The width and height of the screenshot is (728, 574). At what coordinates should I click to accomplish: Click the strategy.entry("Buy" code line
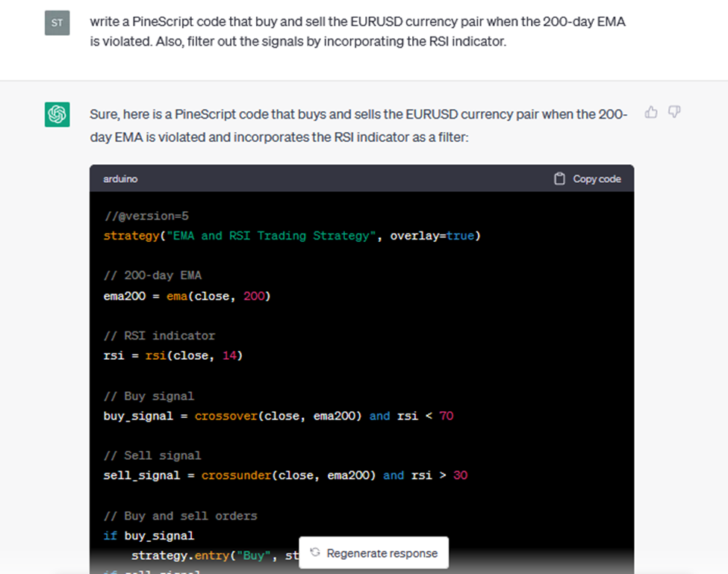point(215,555)
